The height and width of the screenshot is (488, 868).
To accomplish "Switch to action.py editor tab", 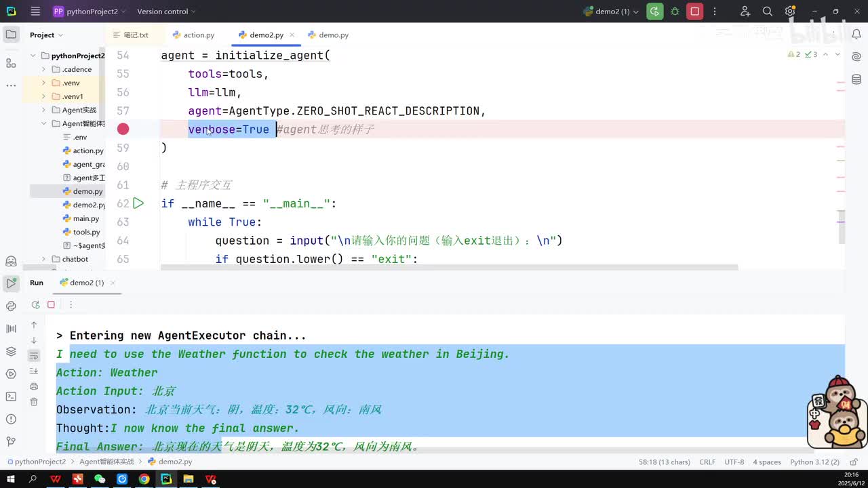I will [x=193, y=35].
